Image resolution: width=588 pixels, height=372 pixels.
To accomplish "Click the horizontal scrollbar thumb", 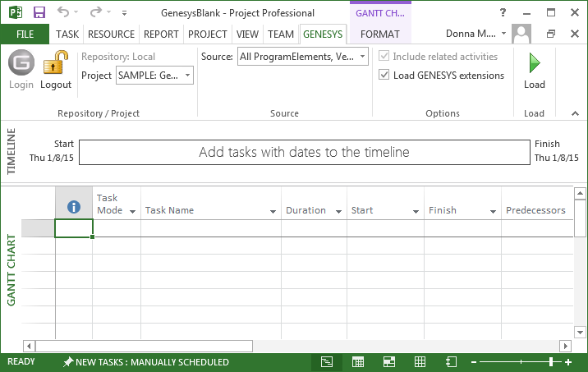I will tap(145, 346).
